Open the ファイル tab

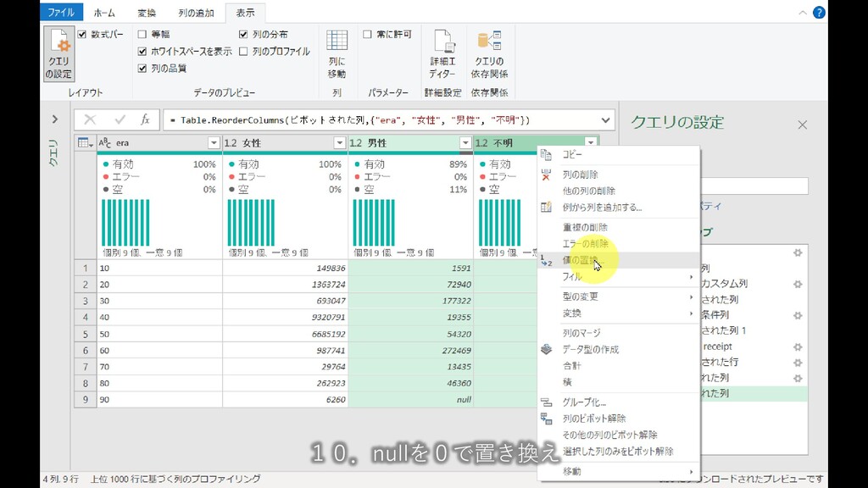pyautogui.click(x=61, y=12)
